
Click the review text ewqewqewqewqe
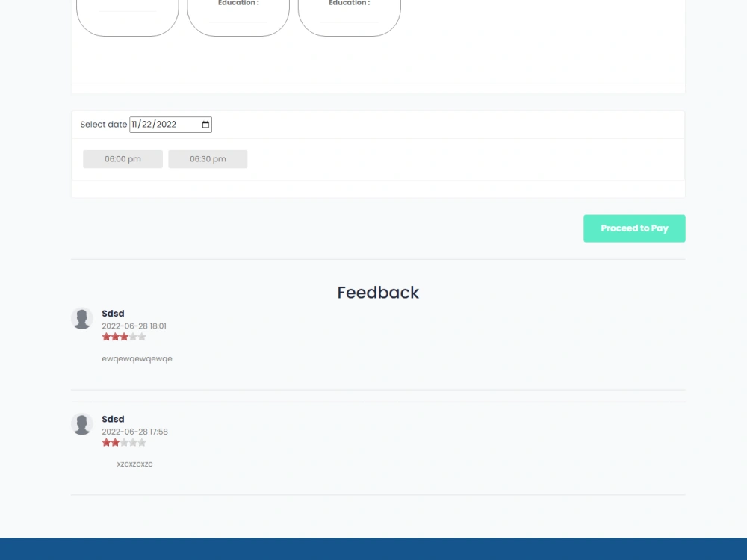[x=137, y=359]
